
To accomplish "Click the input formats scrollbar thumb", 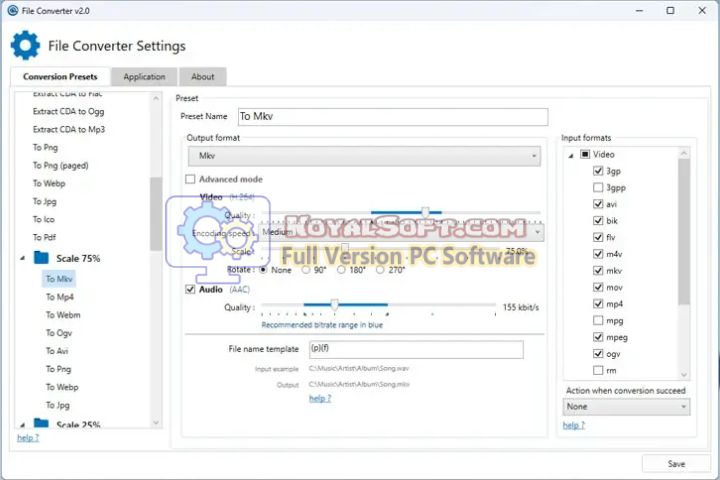I will 684,232.
